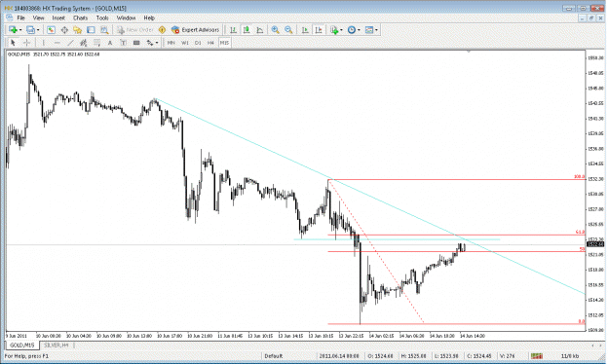The image size is (609, 364).
Task: Switch to bar chart display
Action: 233,30
